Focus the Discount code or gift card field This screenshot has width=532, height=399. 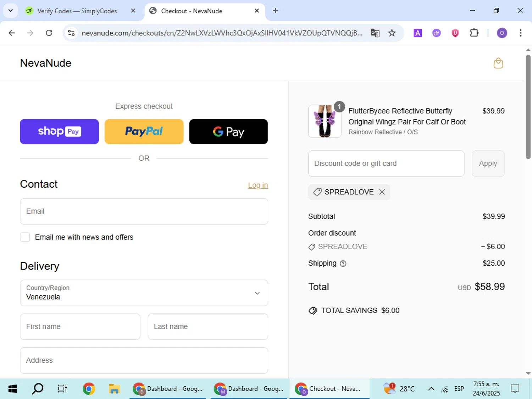click(386, 164)
